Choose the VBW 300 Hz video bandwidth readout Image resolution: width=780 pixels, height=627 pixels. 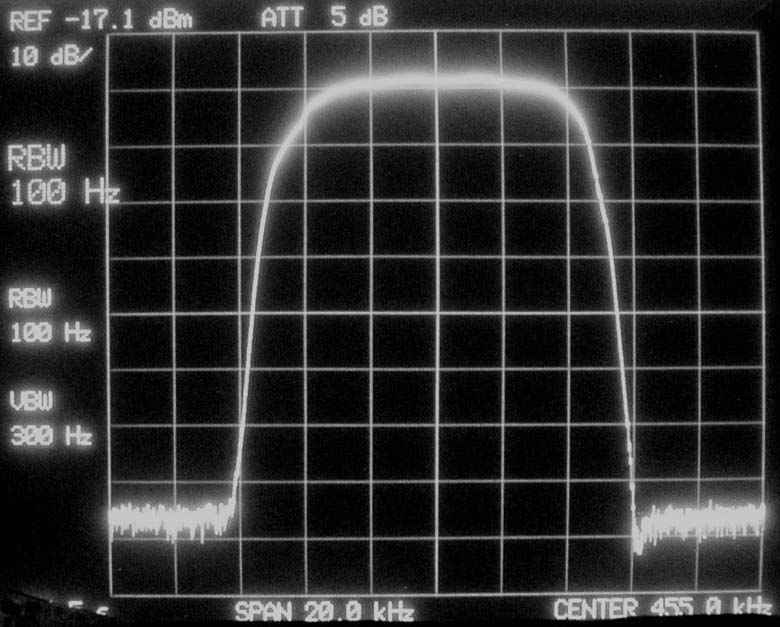point(50,419)
